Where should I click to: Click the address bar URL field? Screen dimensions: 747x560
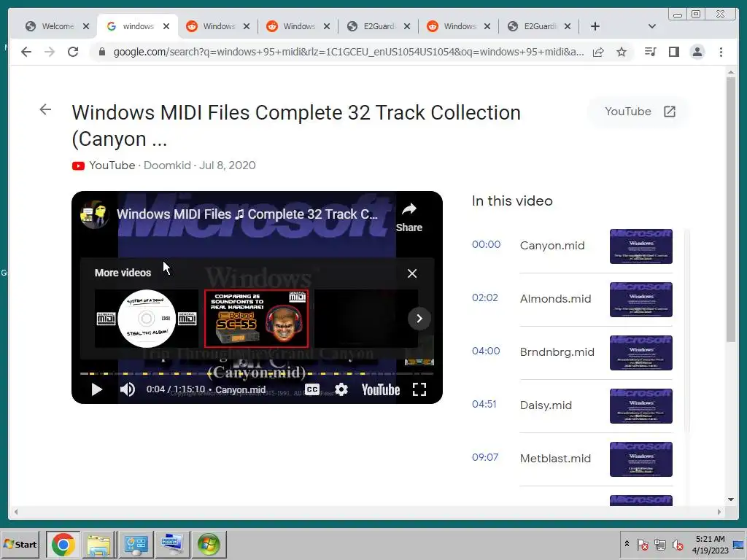348,52
